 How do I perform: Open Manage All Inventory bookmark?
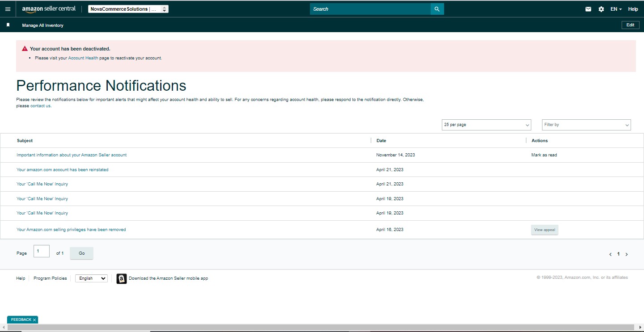(x=42, y=25)
